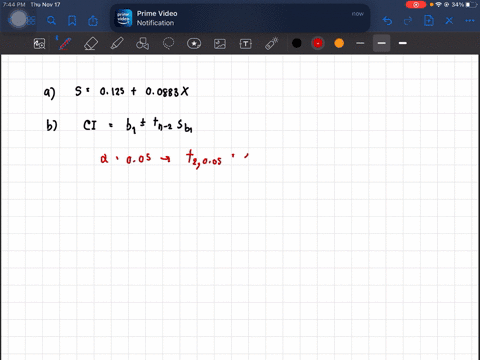Select the Lasso tool

click(x=168, y=44)
